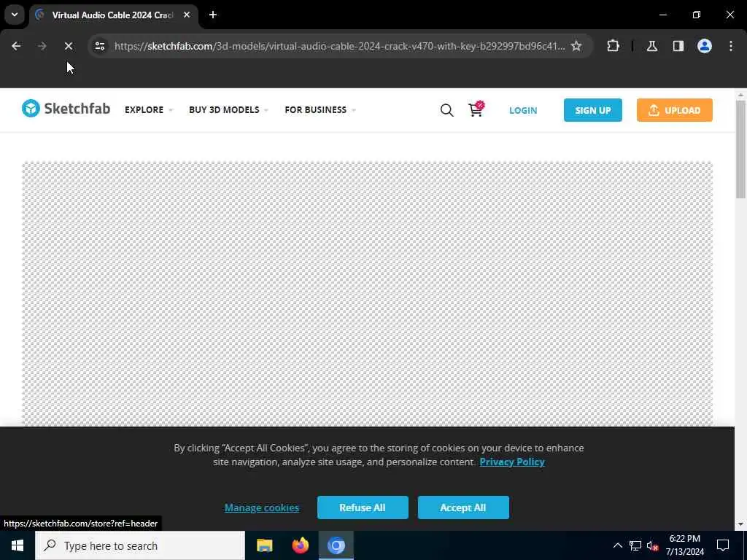The height and width of the screenshot is (560, 747).
Task: Open Chrome three-dot menu
Action: tap(731, 46)
